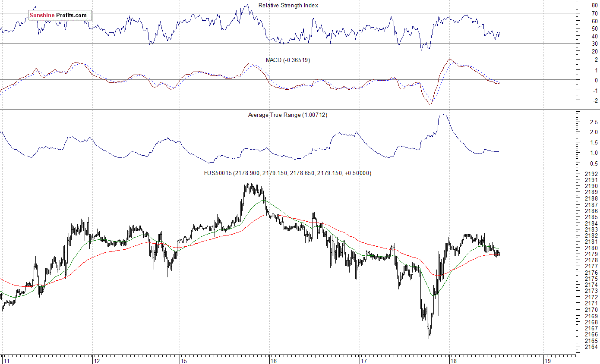
Task: Click the 2172 price axis label
Action: (x=591, y=298)
